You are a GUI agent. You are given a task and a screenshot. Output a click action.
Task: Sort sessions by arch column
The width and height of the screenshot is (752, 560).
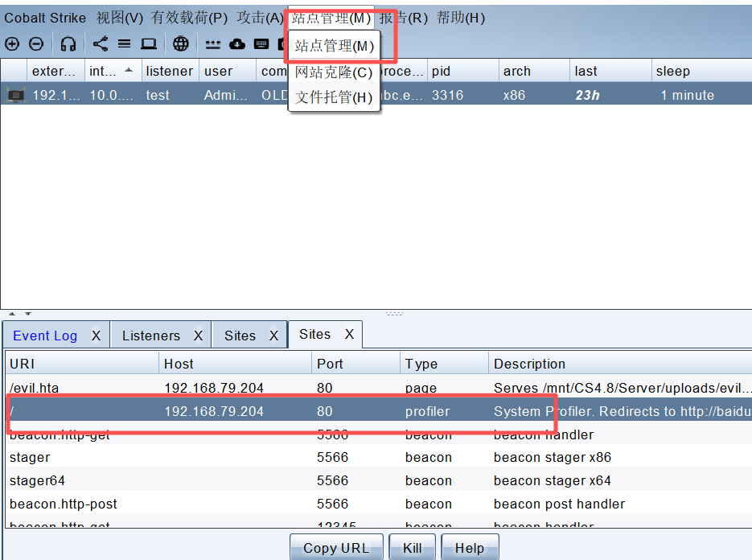pos(534,71)
